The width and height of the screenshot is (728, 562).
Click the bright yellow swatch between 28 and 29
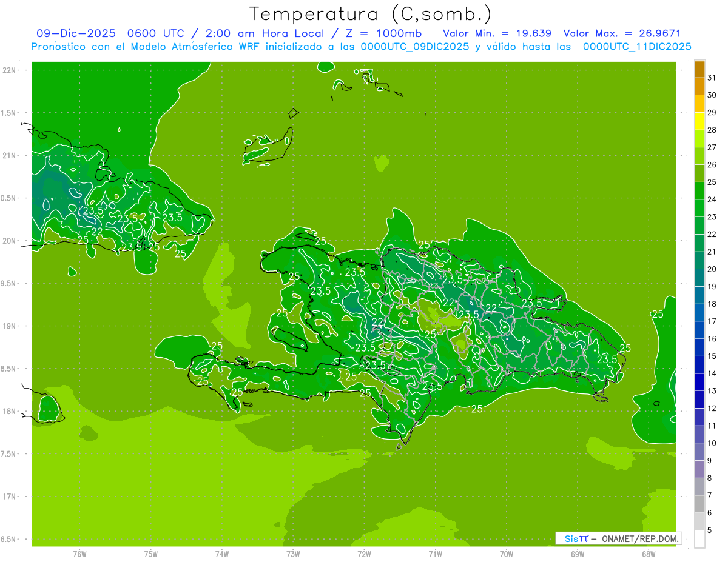click(x=699, y=121)
